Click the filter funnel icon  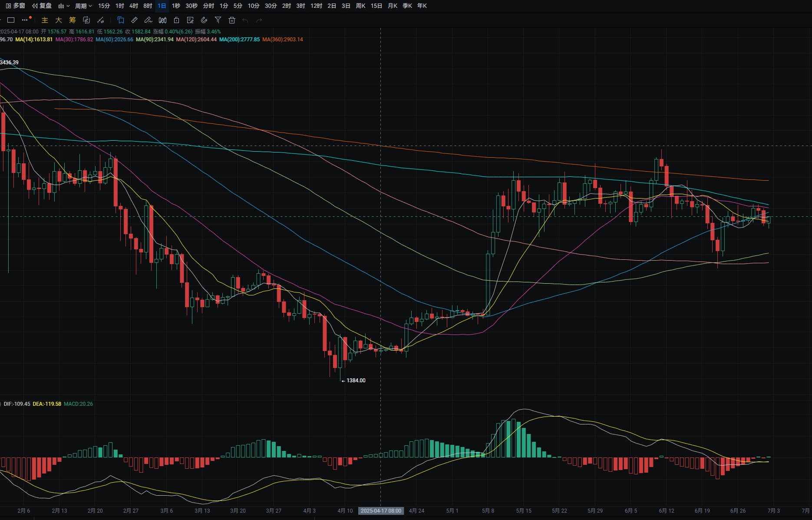coord(218,20)
